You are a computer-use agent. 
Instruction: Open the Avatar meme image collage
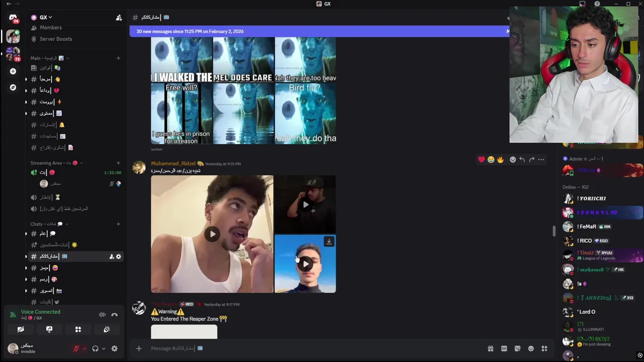point(244,90)
